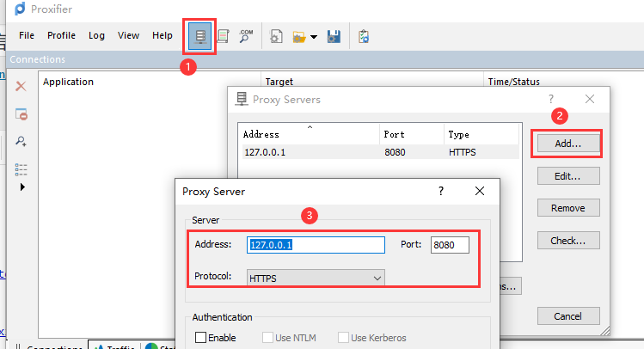Viewport: 644px width, 349px height.
Task: Click the save profile floppy icon
Action: 334,37
